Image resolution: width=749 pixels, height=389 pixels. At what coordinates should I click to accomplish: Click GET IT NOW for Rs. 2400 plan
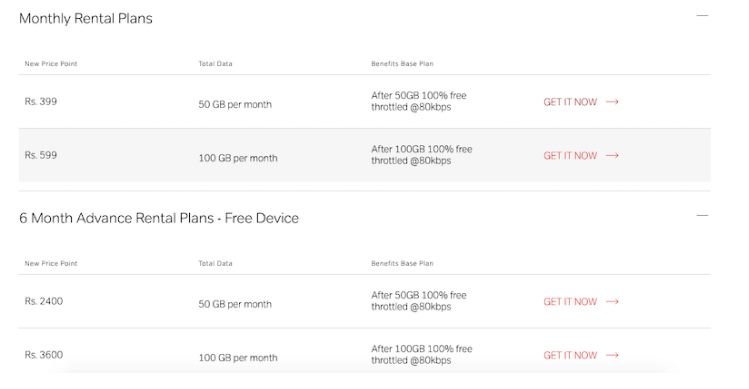[x=570, y=302]
